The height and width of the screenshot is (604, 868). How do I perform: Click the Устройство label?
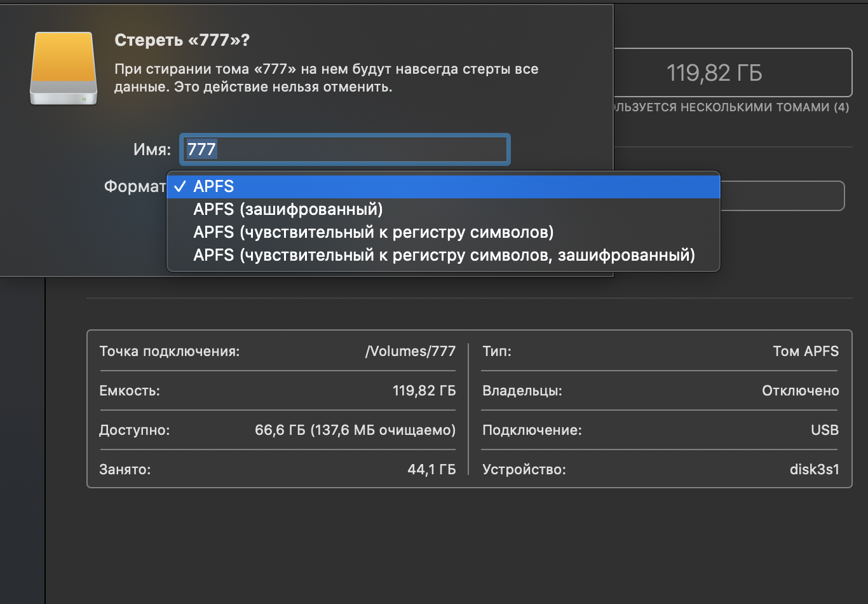pyautogui.click(x=524, y=469)
